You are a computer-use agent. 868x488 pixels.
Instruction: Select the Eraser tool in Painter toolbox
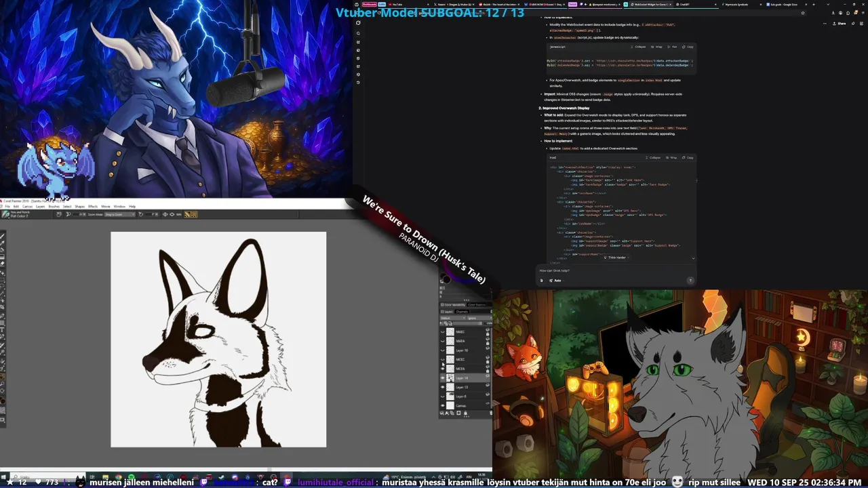pos(3,264)
